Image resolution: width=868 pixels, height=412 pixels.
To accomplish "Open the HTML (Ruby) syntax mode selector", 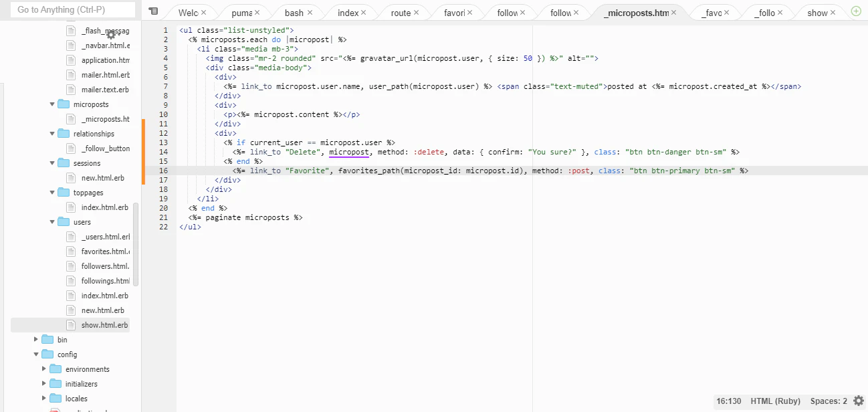I will point(775,401).
